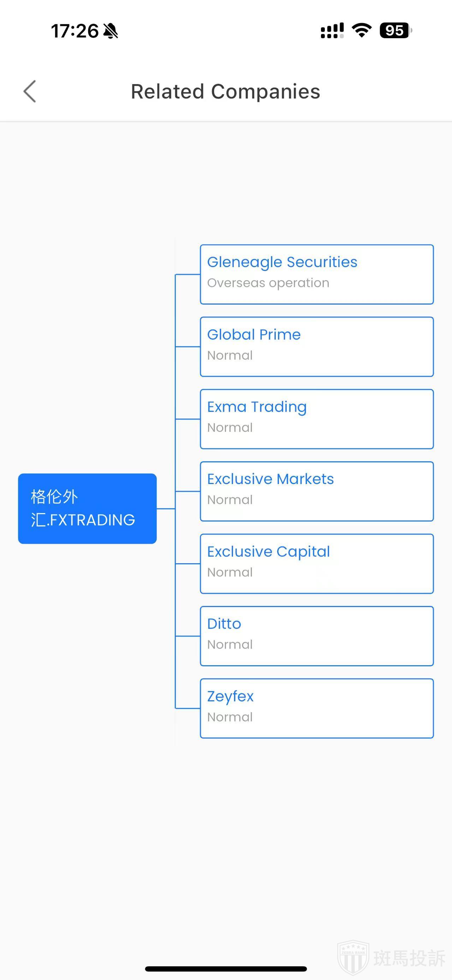Tap the muted bell status icon
This screenshot has height=980, width=452.
pyautogui.click(x=111, y=31)
